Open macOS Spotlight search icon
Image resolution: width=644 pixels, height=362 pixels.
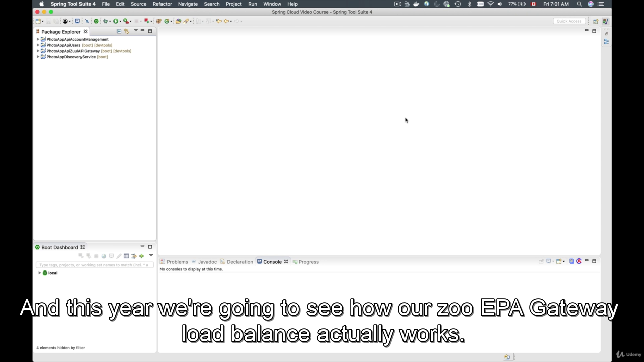coord(579,4)
